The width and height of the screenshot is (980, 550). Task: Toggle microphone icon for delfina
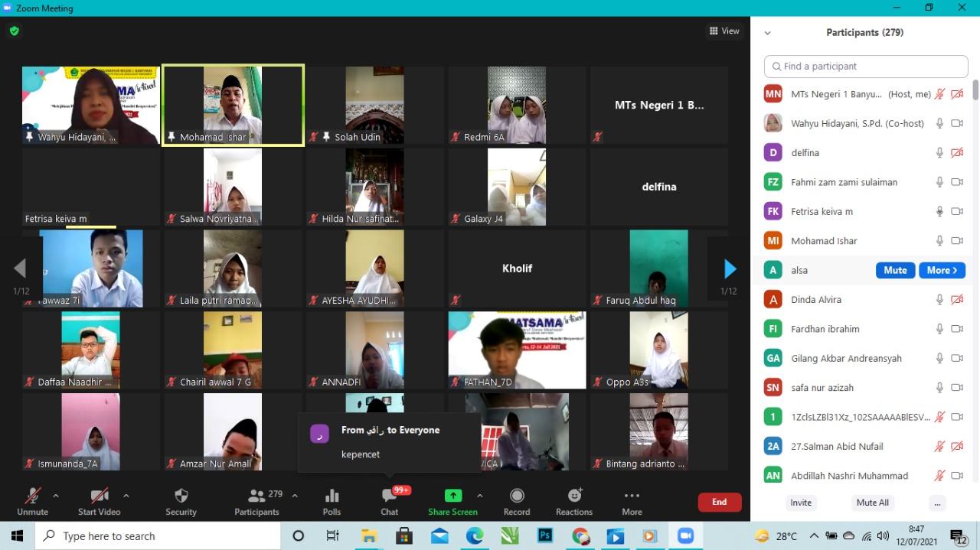point(939,153)
